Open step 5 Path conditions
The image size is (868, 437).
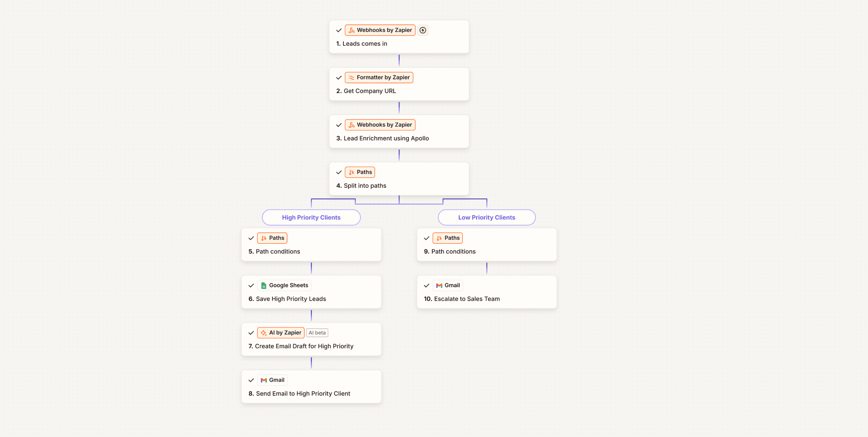tap(278, 252)
